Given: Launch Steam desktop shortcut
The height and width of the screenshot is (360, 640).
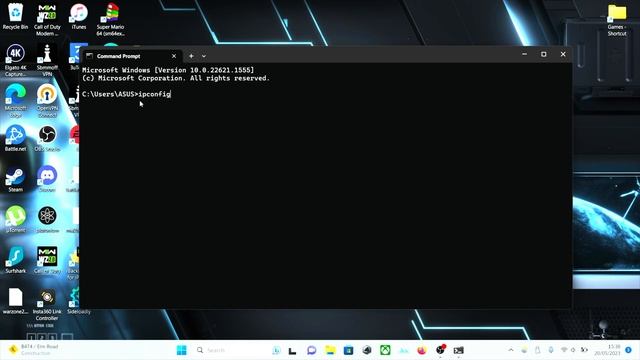Looking at the screenshot, I should point(16,179).
